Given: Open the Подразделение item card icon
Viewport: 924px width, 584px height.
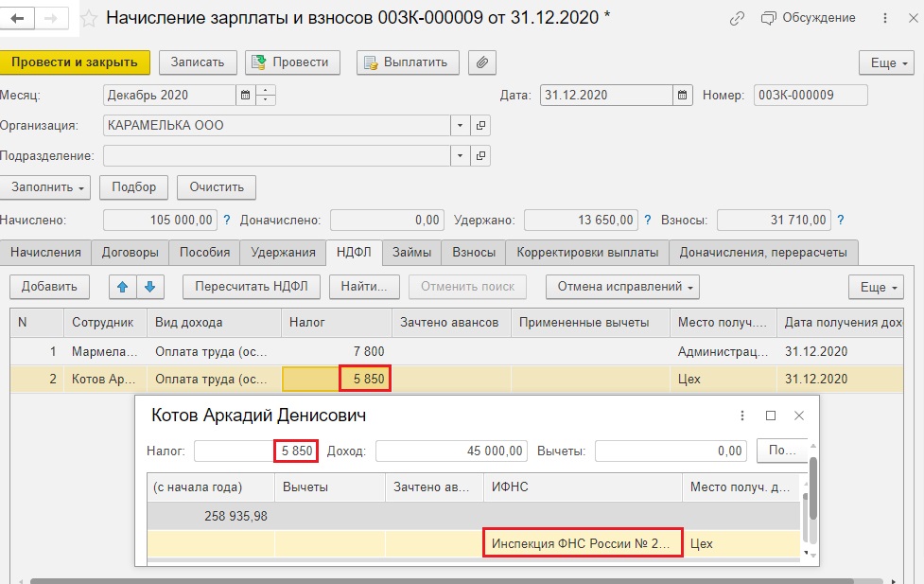Looking at the screenshot, I should pos(480,156).
